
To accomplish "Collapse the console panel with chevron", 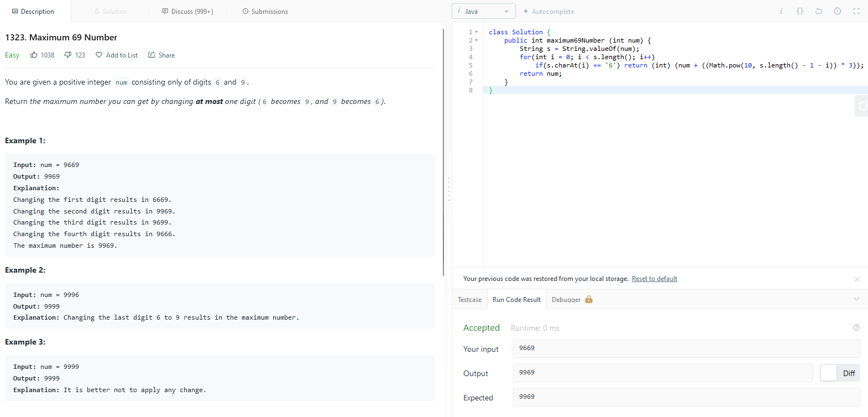I will coord(856,299).
